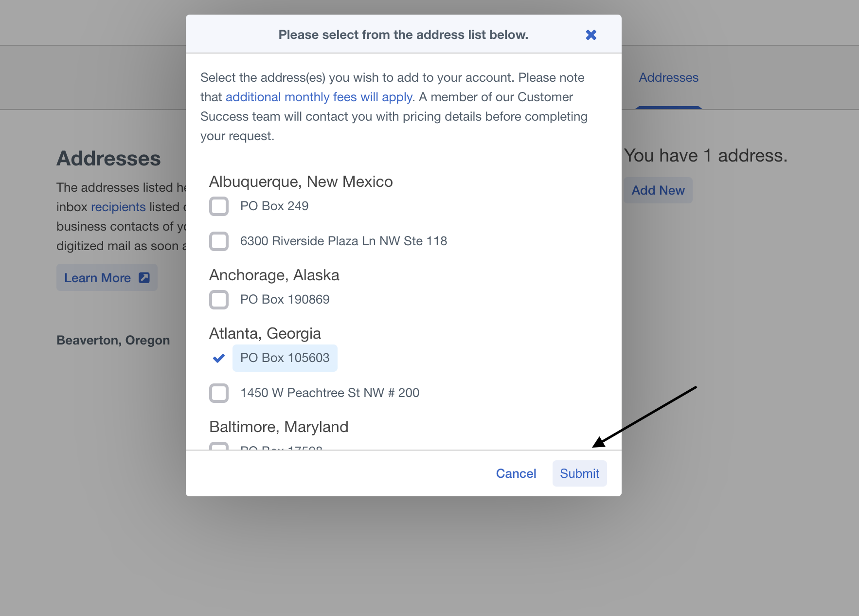Check 6300 Riverside Plaza Ln NW checkbox
Image resolution: width=859 pixels, height=616 pixels.
tap(219, 241)
